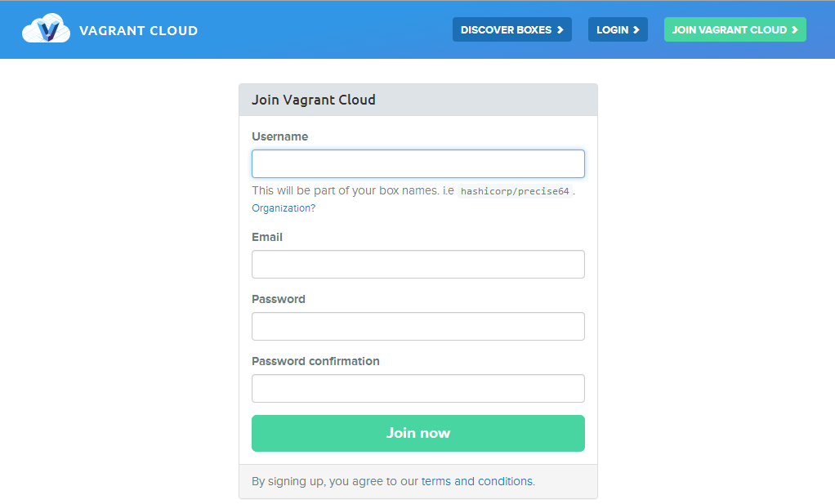This screenshot has height=504, width=835.
Task: Click the Email field label
Action: [x=267, y=237]
